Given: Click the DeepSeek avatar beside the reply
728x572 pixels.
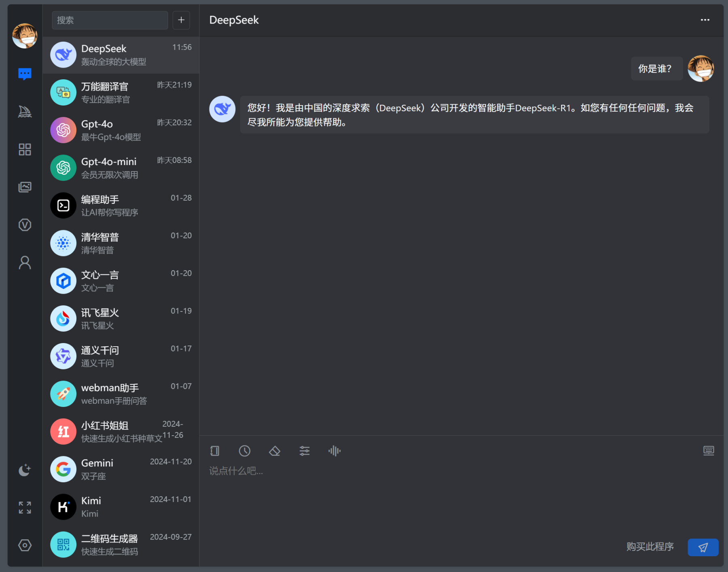Looking at the screenshot, I should 222,109.
